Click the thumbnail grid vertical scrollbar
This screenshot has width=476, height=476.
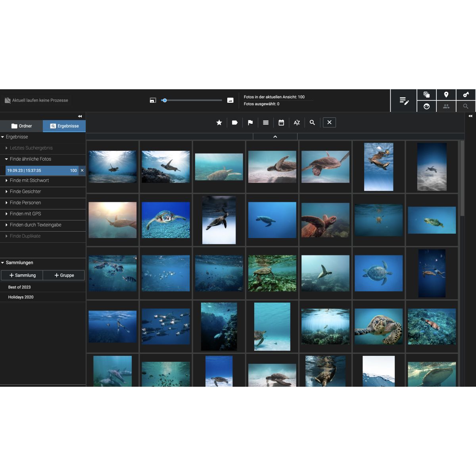(462, 178)
